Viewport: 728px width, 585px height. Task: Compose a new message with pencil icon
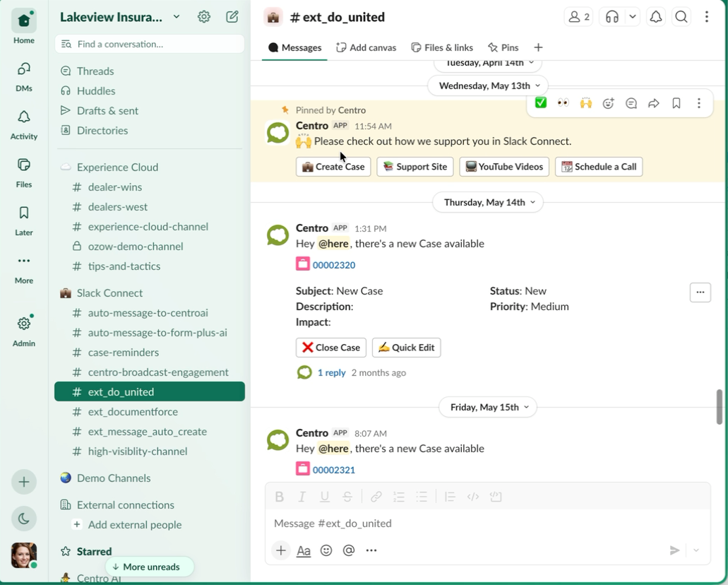pyautogui.click(x=232, y=17)
